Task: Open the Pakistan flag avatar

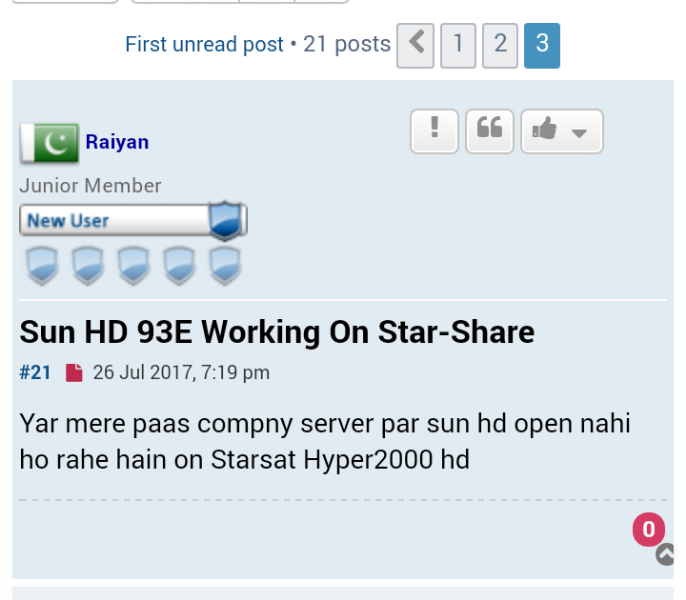Action: [x=49, y=143]
